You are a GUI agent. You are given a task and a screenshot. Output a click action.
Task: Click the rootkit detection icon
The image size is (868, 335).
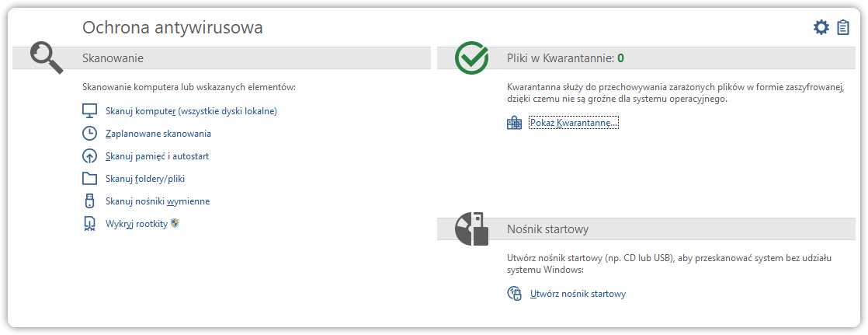click(x=89, y=224)
